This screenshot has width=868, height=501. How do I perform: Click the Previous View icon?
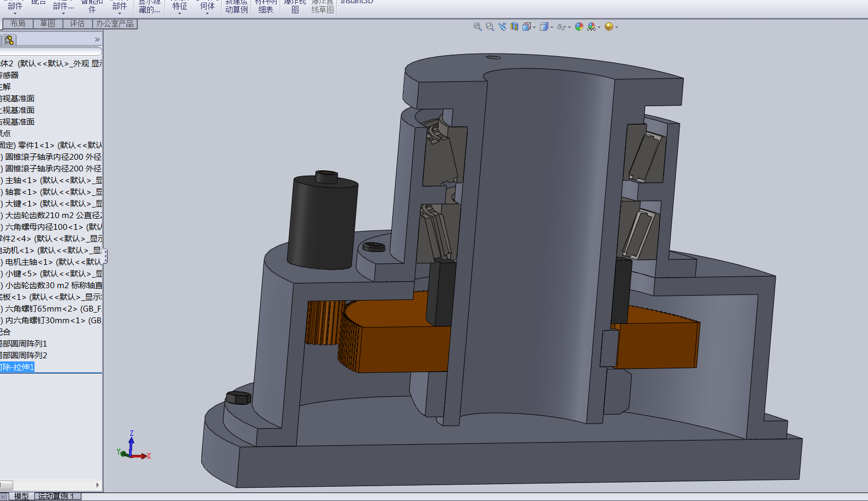point(502,27)
